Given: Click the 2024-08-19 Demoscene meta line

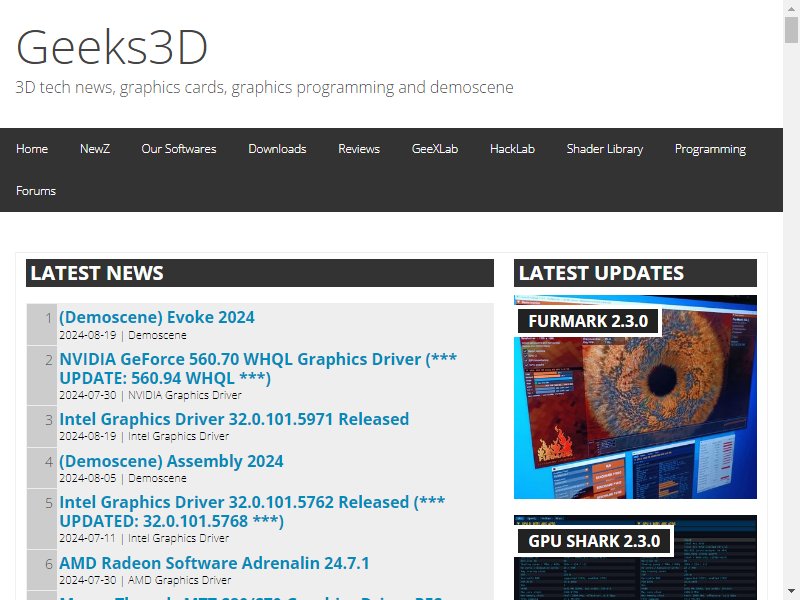Looking at the screenshot, I should pos(123,335).
